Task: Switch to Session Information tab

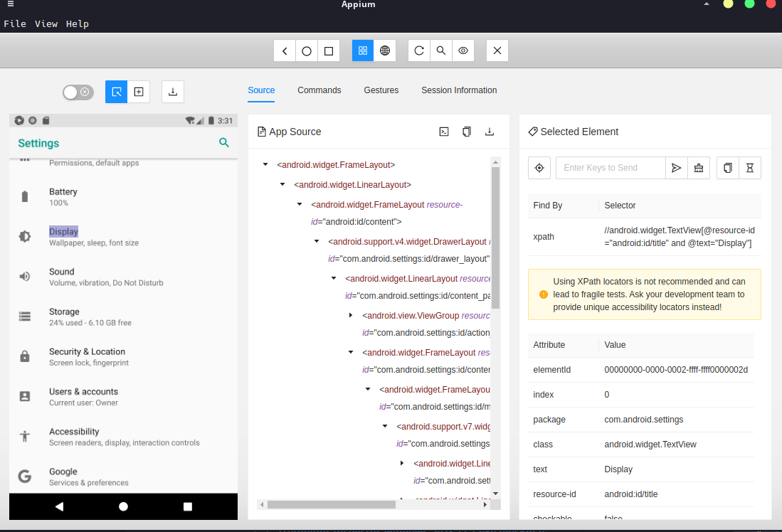Action: click(x=459, y=90)
